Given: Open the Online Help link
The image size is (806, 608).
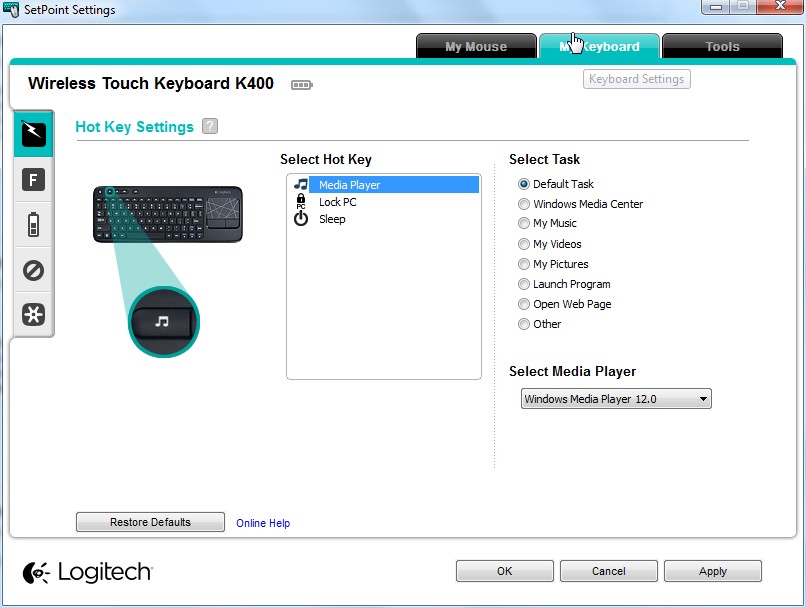Looking at the screenshot, I should [x=263, y=523].
